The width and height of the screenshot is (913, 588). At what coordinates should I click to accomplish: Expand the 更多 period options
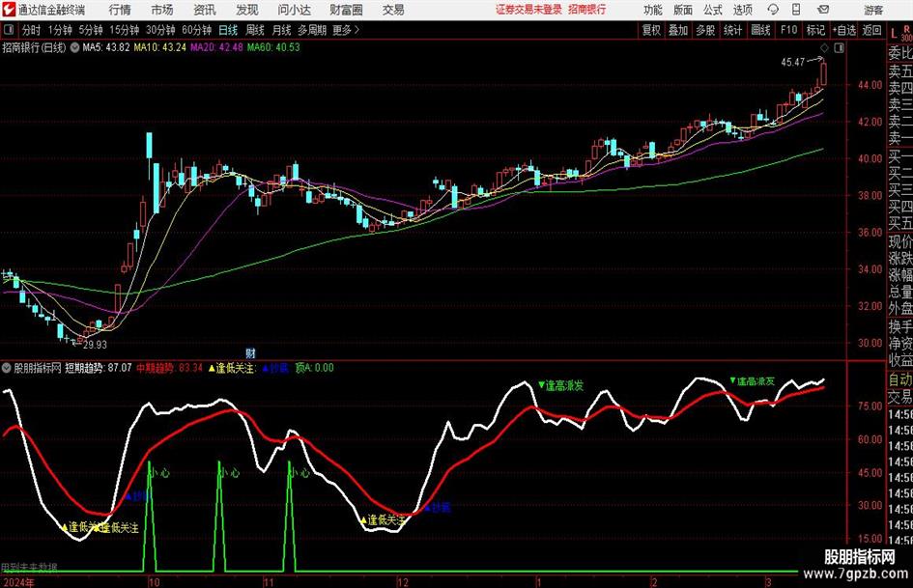coord(346,30)
